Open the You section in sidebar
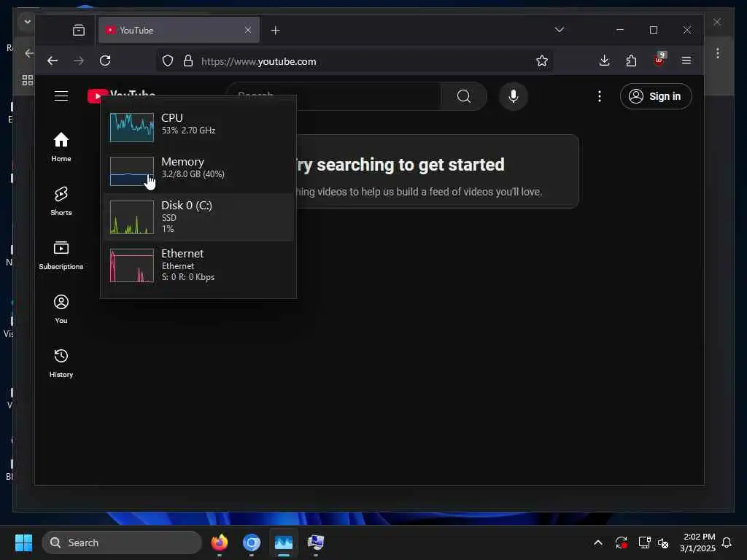 click(61, 309)
